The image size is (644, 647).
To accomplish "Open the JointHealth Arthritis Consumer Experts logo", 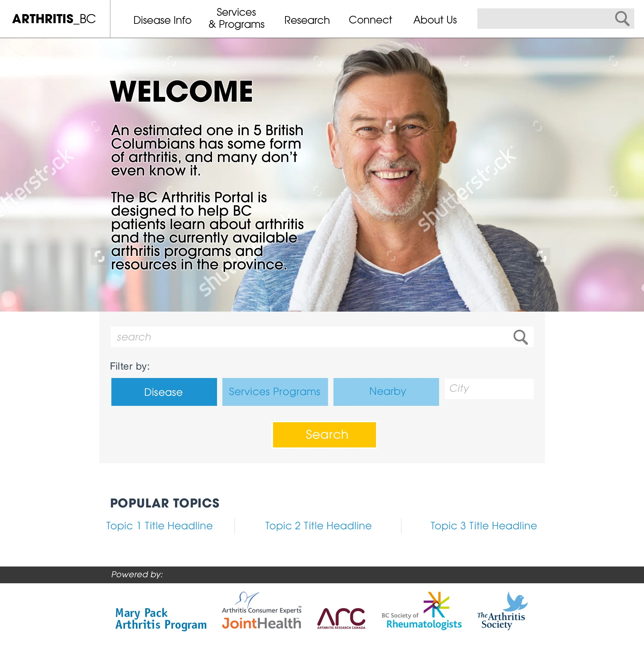I will [262, 611].
